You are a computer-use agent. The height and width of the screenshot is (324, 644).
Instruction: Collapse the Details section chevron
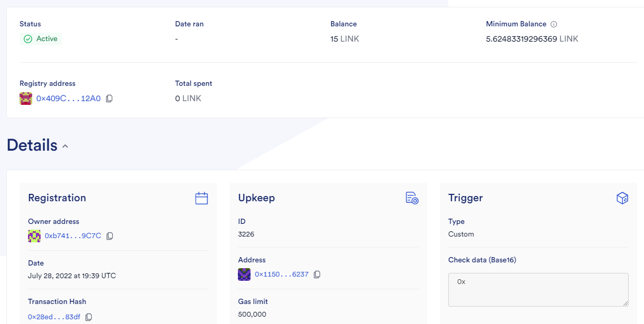coord(65,146)
